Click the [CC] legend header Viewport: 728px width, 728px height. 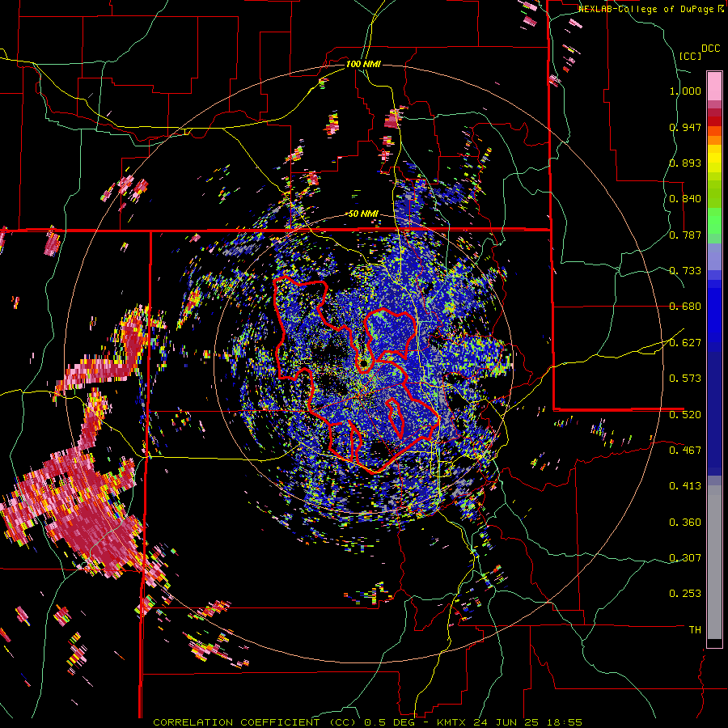click(x=690, y=56)
